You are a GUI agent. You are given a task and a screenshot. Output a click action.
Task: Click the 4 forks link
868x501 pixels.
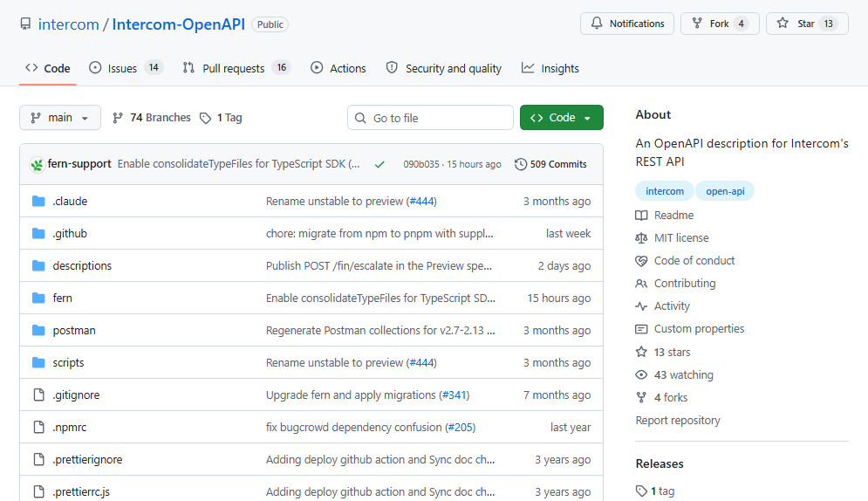coord(670,397)
